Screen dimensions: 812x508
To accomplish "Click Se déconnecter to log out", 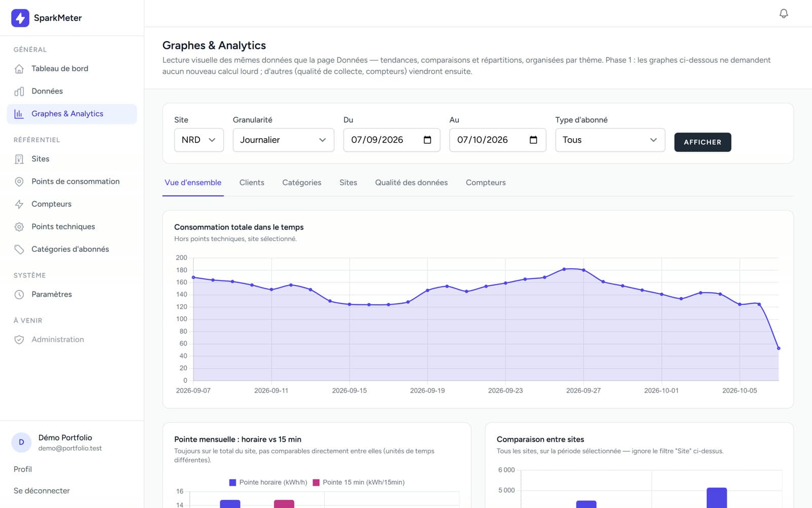I will coord(42,491).
